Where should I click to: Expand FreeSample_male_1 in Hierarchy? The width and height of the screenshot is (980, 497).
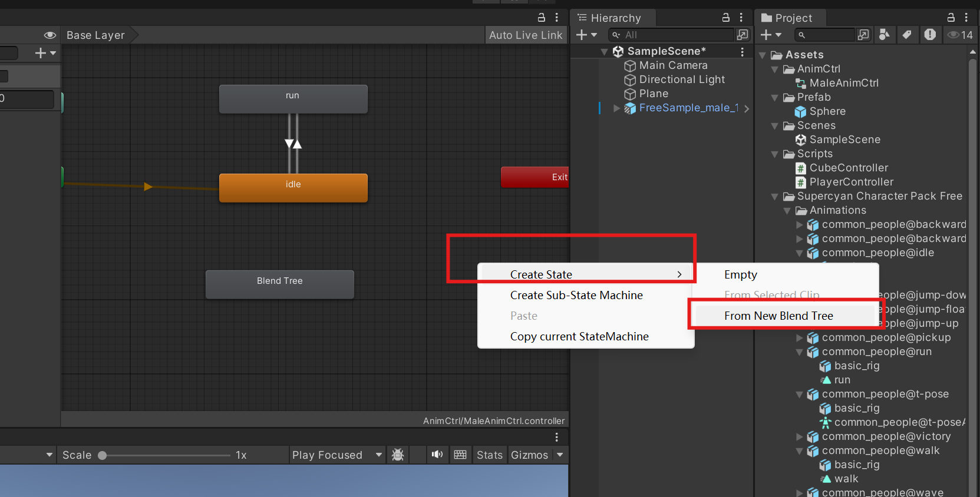click(x=616, y=108)
